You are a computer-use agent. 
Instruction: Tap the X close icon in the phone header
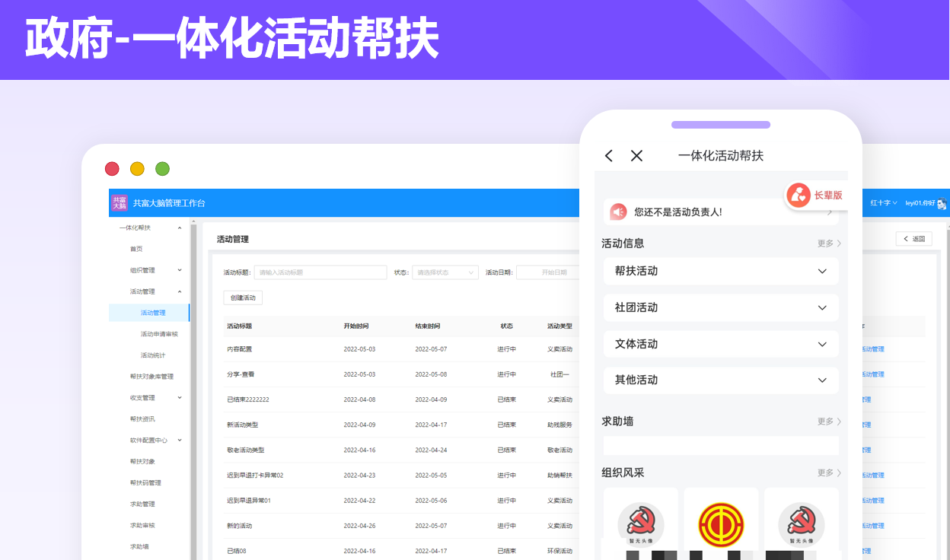click(637, 156)
